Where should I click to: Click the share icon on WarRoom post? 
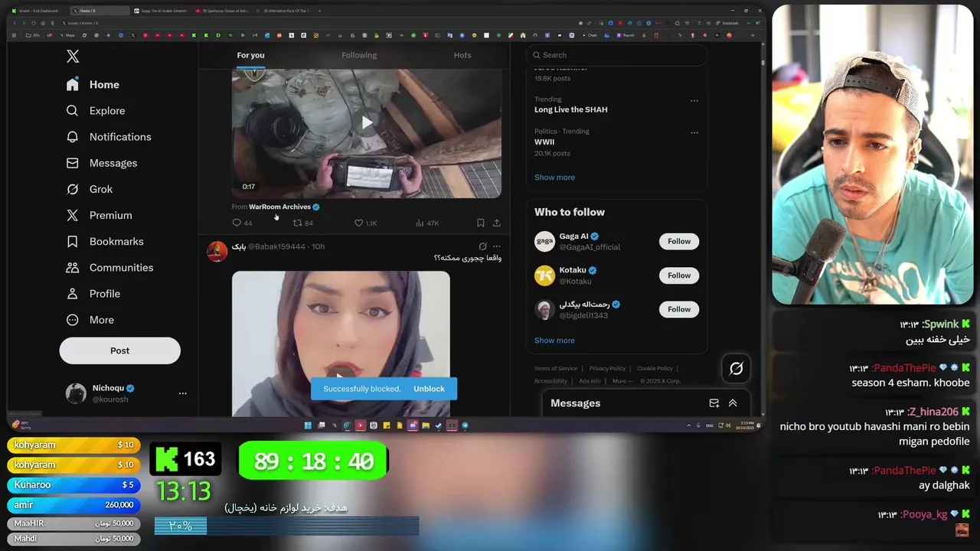point(496,223)
